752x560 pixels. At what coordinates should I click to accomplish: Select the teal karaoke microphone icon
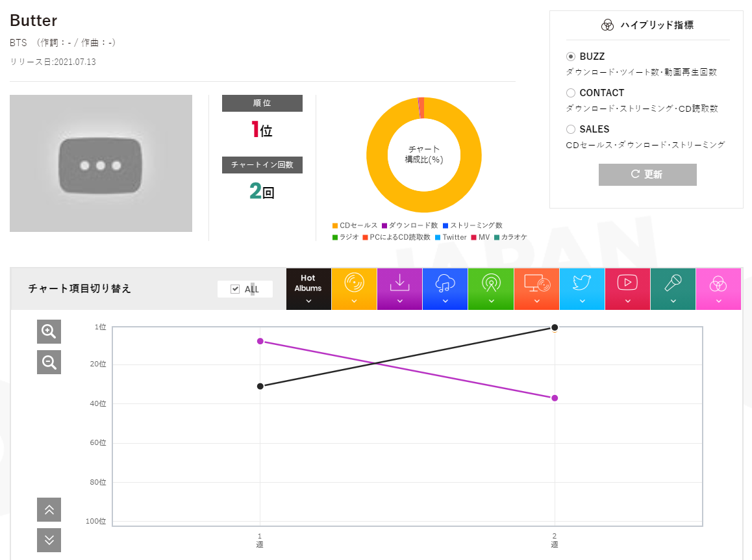click(673, 282)
